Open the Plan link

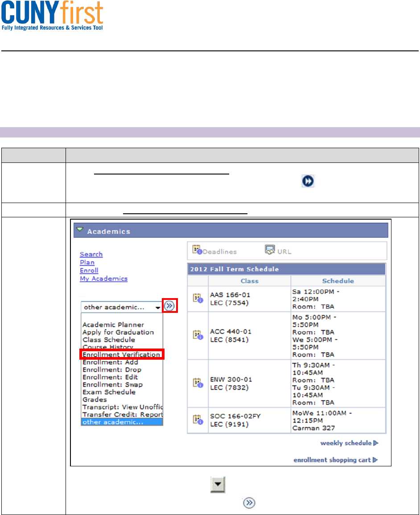point(87,262)
